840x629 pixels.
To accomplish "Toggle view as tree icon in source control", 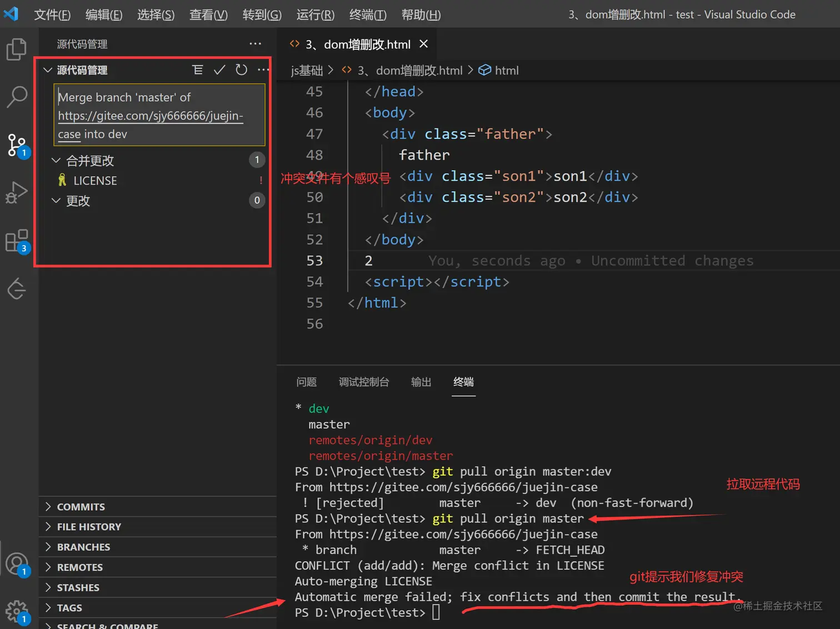I will (197, 69).
